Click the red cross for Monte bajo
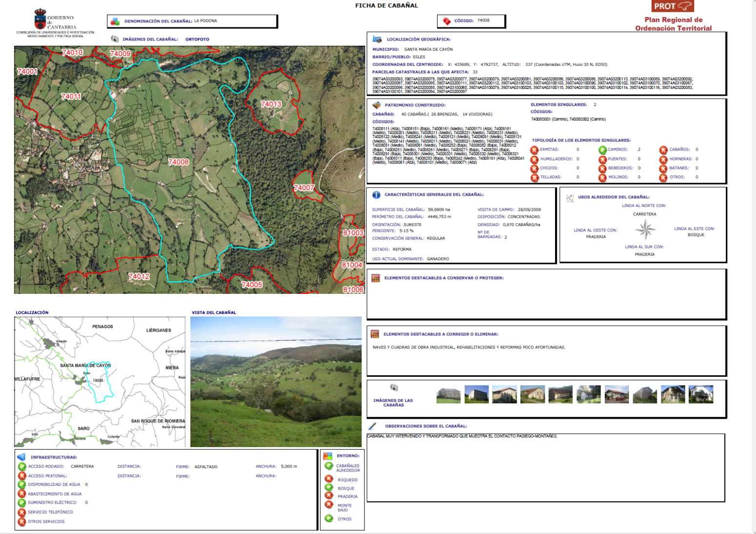The width and height of the screenshot is (756, 534). [x=329, y=504]
